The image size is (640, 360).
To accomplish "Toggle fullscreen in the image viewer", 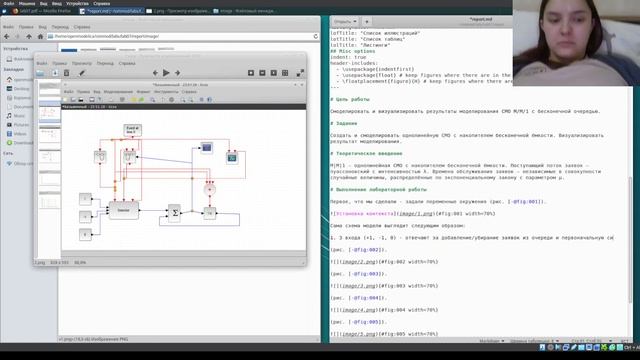I will pyautogui.click(x=300, y=73).
